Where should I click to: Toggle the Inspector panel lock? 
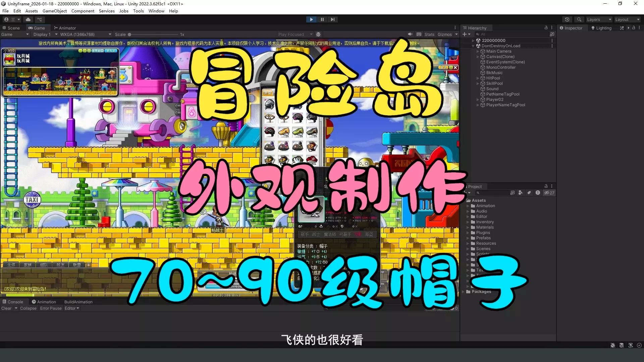[x=634, y=28]
